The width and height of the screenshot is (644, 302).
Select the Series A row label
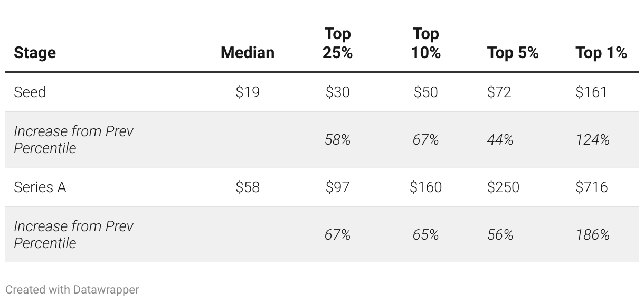pos(40,187)
